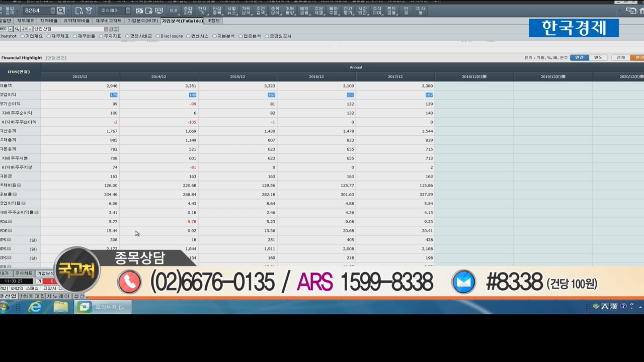Select the Disclosure radio button
The width and height of the screenshot is (644, 362).
coord(157,36)
